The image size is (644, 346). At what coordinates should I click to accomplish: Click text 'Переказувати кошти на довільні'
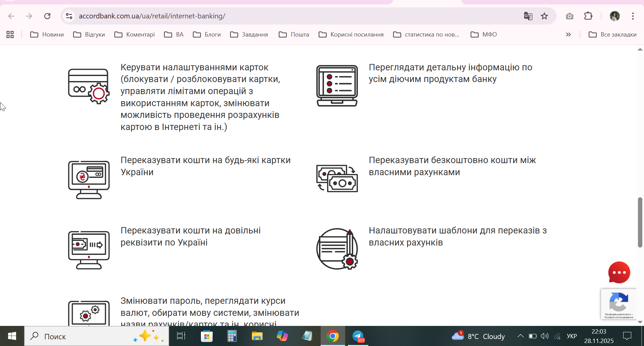coord(191,230)
